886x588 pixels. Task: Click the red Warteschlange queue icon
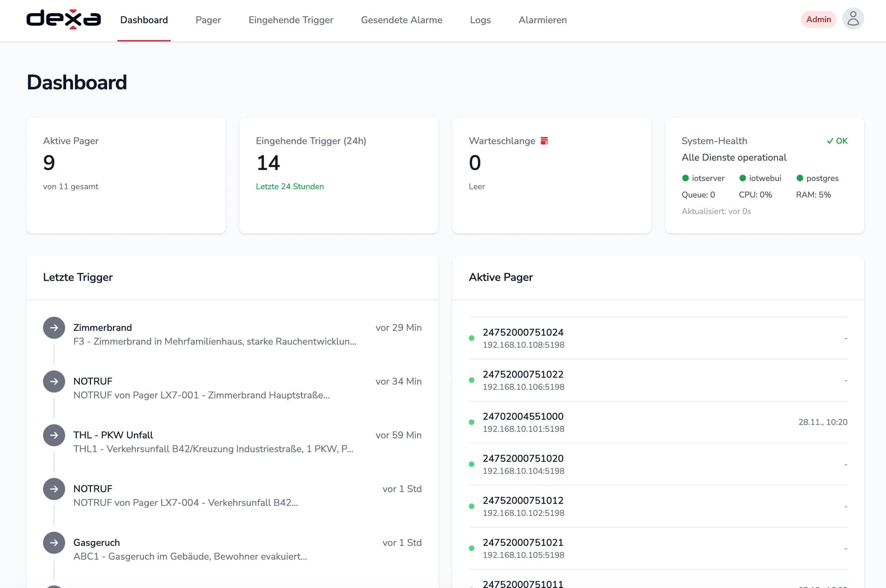tap(544, 141)
